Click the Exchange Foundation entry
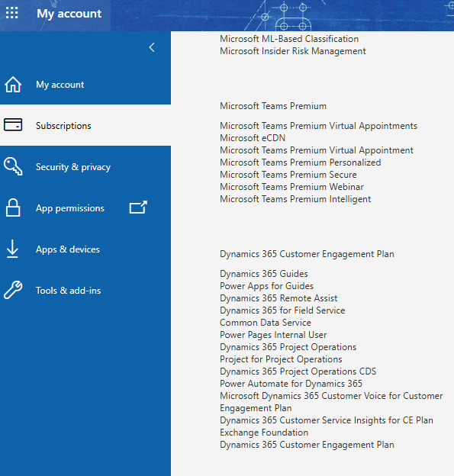Screen dimensions: 454x476 coord(264,433)
